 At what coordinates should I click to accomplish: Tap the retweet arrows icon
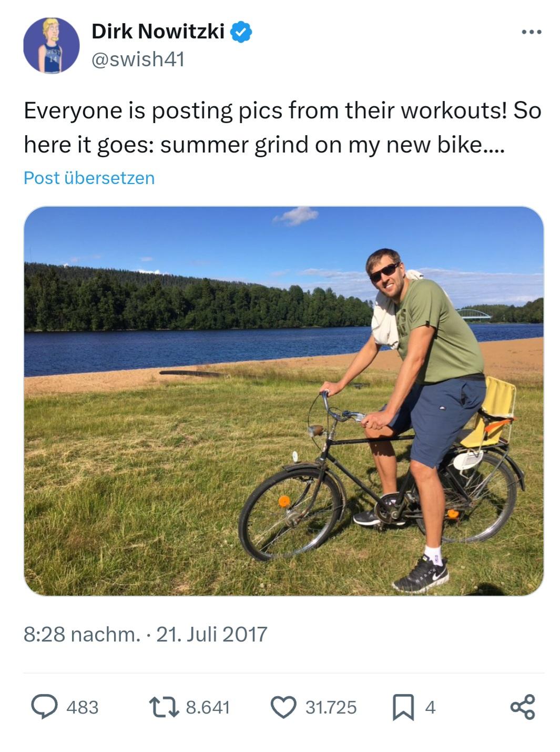coord(164,707)
